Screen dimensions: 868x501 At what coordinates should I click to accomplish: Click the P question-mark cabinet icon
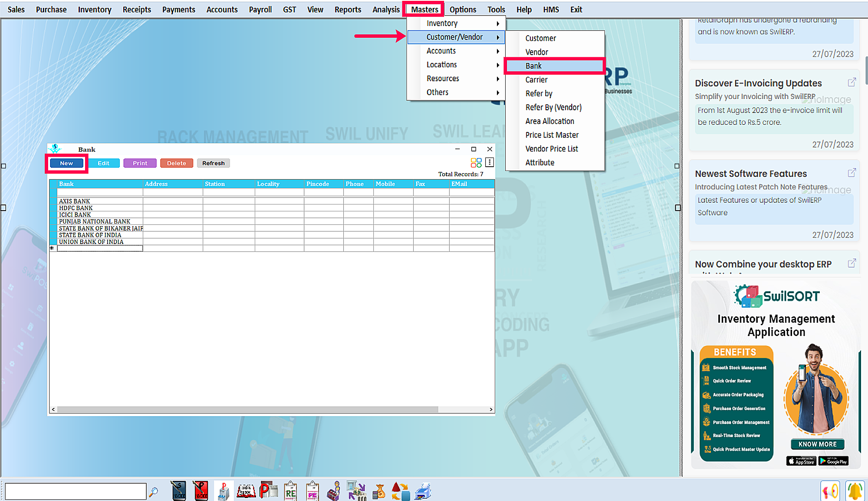pos(224,491)
